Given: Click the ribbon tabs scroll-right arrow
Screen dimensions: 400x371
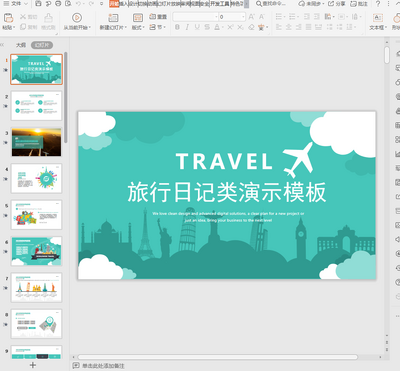Looking at the screenshot, I should tap(247, 4).
